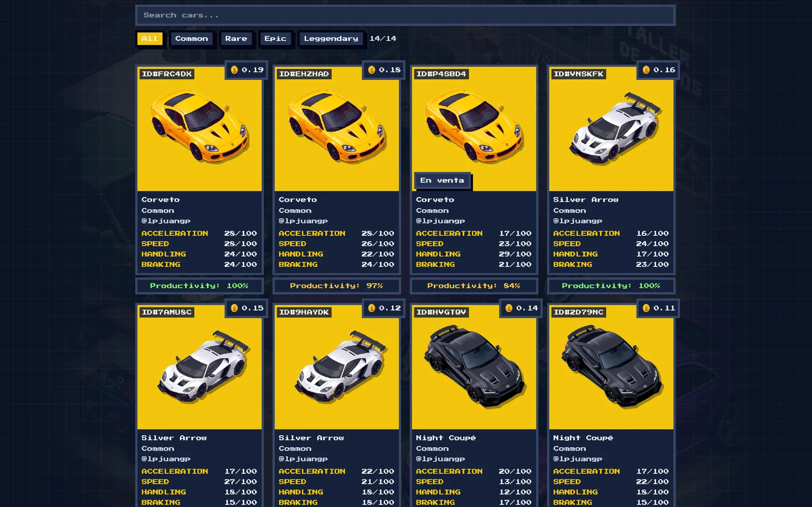The width and height of the screenshot is (812, 507).
Task: Click the coin icon next to 0.12 price
Action: coord(372,308)
